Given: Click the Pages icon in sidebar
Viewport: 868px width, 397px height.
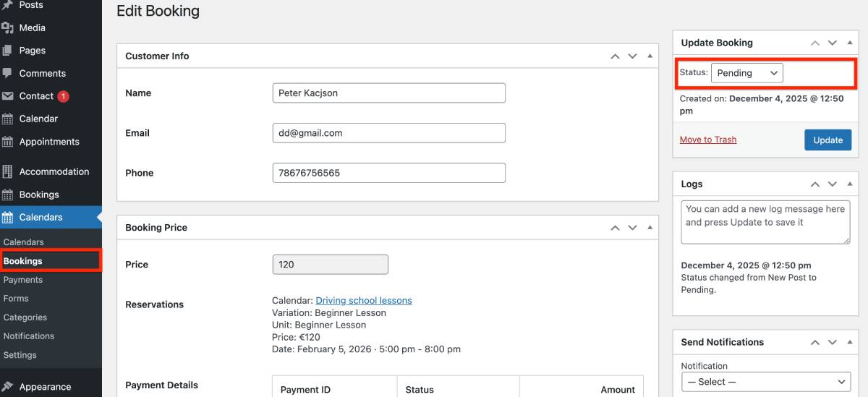Looking at the screenshot, I should 8,51.
